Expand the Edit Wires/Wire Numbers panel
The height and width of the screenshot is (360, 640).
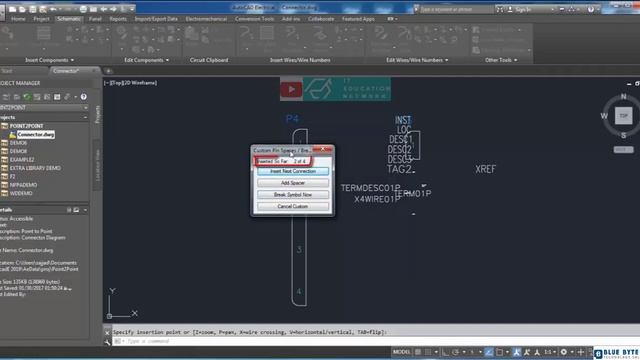[417, 60]
